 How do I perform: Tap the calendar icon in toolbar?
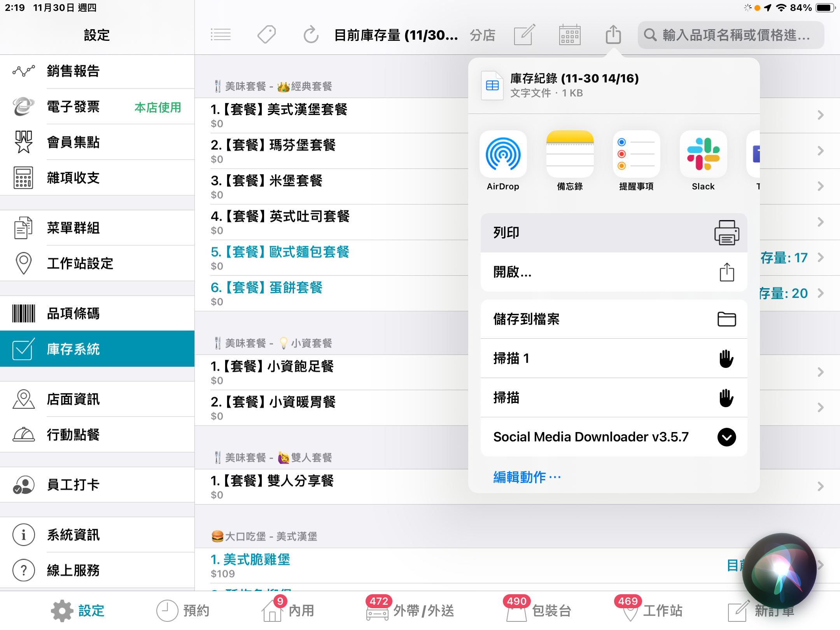click(x=570, y=35)
